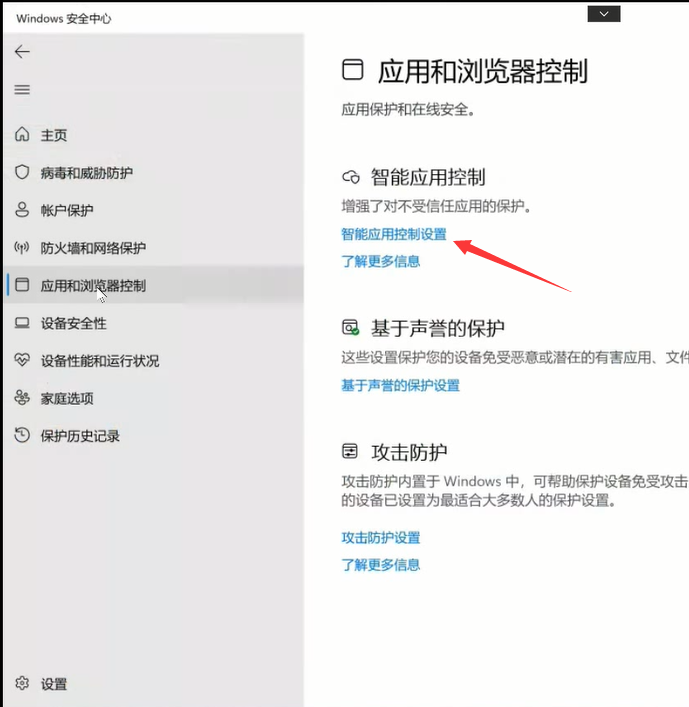
Task: Click the shield icon for 病毒和威胁防护
Action: tap(22, 172)
